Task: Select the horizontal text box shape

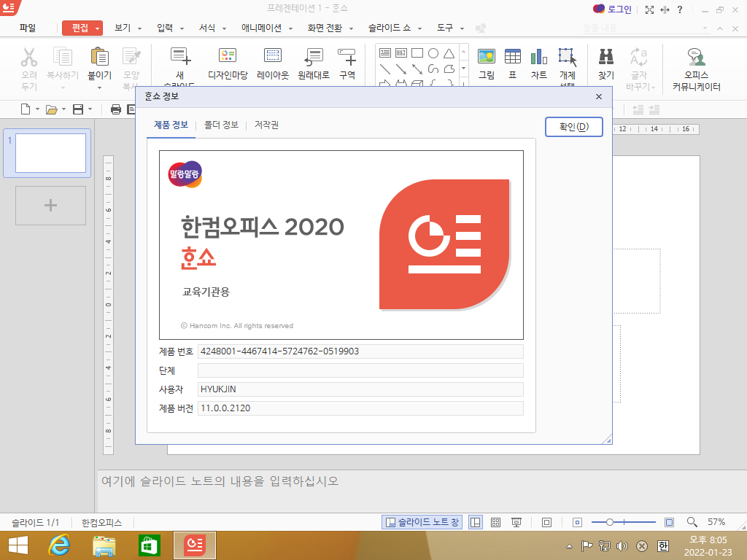Action: [385, 52]
